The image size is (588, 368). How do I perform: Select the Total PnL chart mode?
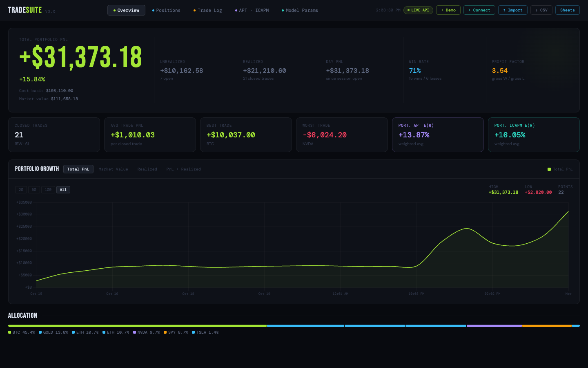point(78,169)
